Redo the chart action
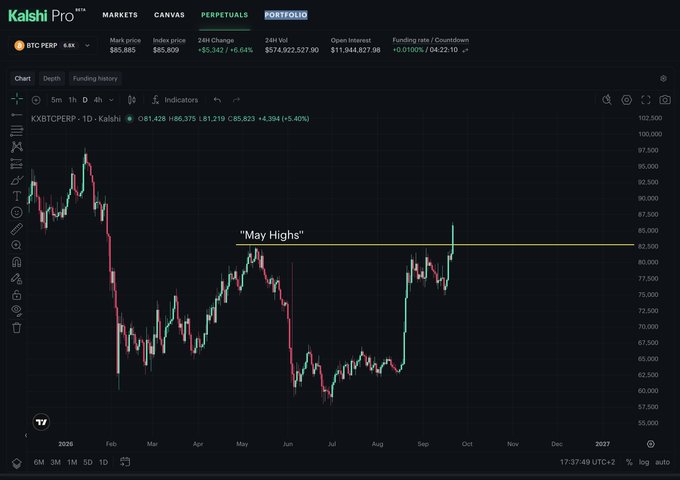680x480 pixels. tap(236, 100)
